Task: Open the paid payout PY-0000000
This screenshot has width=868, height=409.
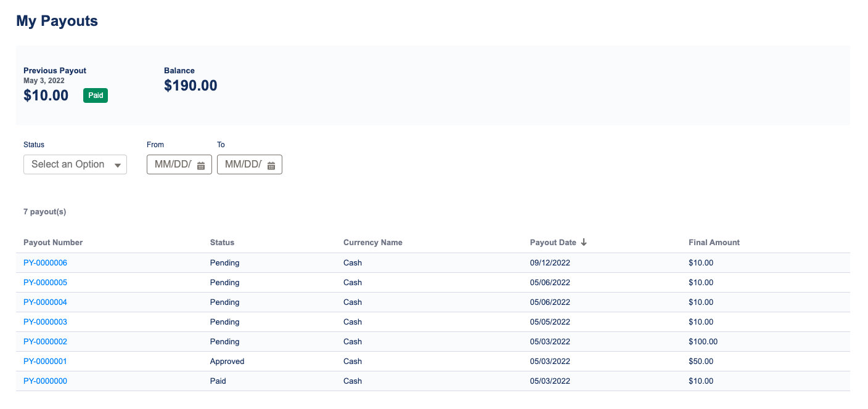Action: 45,381
